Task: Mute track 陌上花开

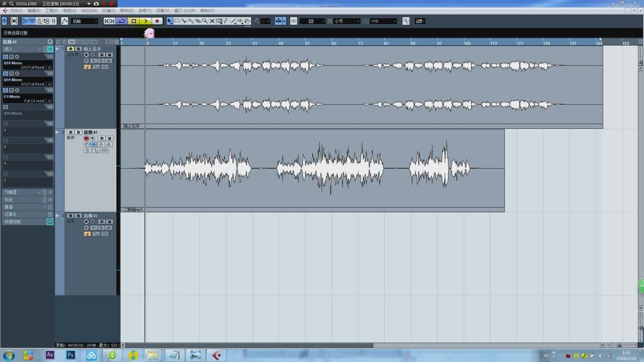Action: click(70, 49)
